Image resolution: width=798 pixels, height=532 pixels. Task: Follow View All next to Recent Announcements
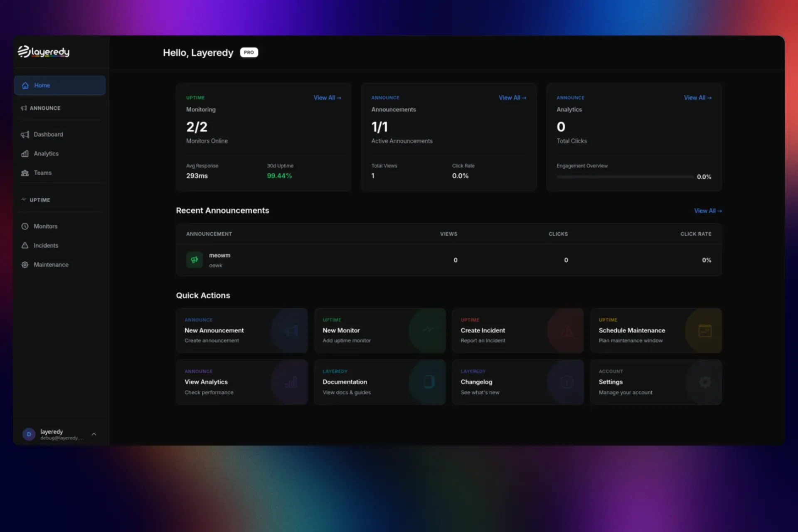click(708, 211)
